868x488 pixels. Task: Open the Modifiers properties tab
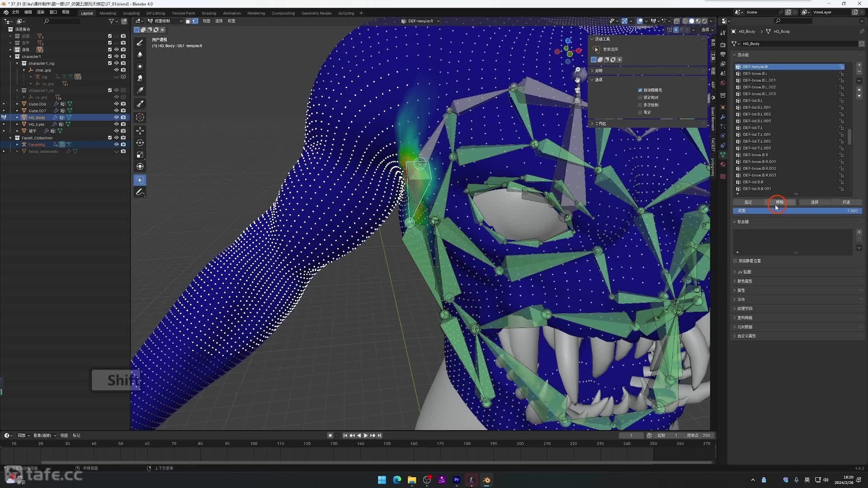723,117
